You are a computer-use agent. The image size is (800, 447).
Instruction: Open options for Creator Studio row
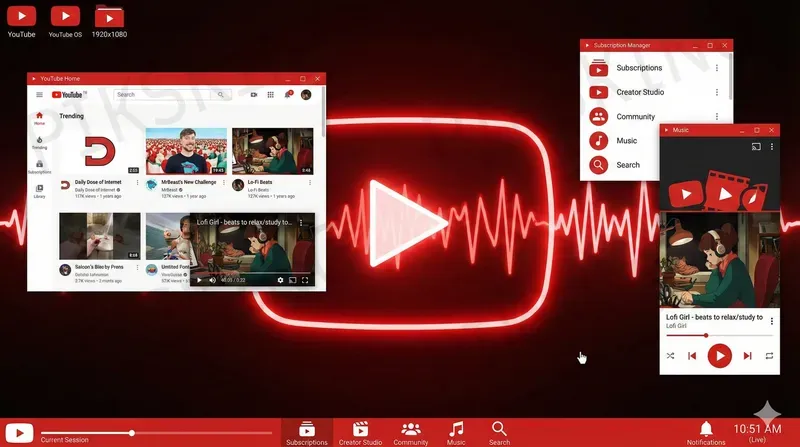[x=717, y=92]
